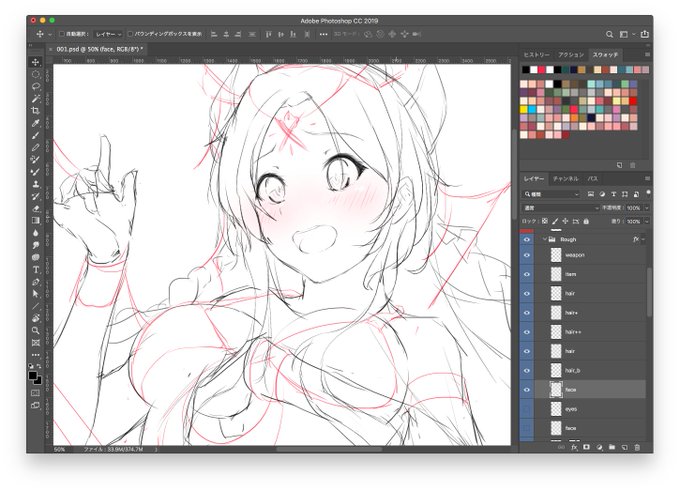
Task: Select the Pen tool
Action: coord(36,282)
